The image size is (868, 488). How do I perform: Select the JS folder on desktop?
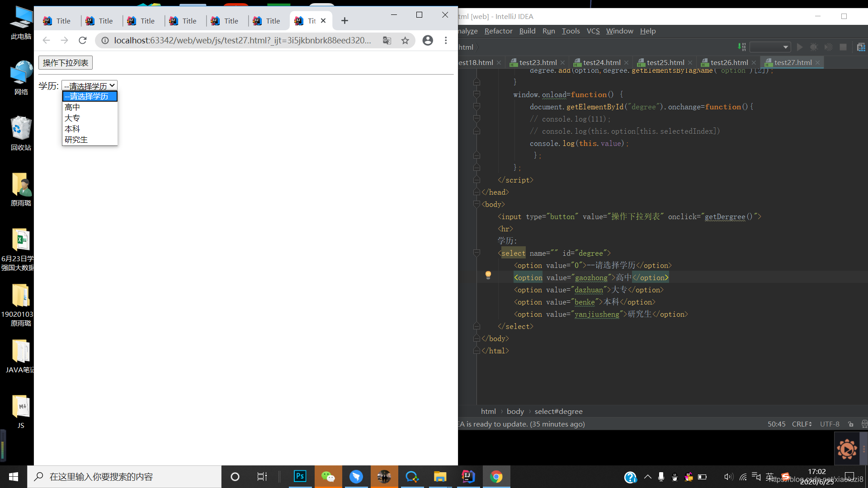[21, 412]
